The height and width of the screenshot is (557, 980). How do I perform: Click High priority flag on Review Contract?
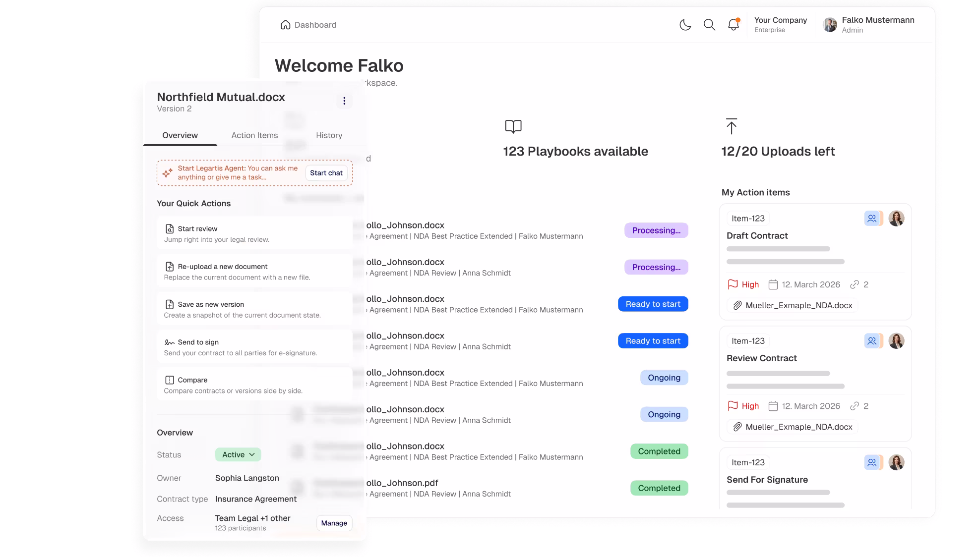(x=733, y=406)
